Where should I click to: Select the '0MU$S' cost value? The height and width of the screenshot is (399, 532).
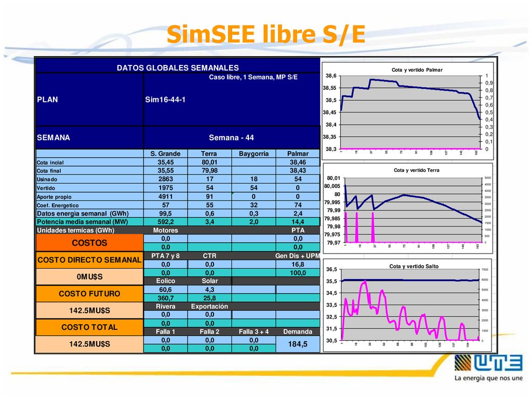click(89, 277)
